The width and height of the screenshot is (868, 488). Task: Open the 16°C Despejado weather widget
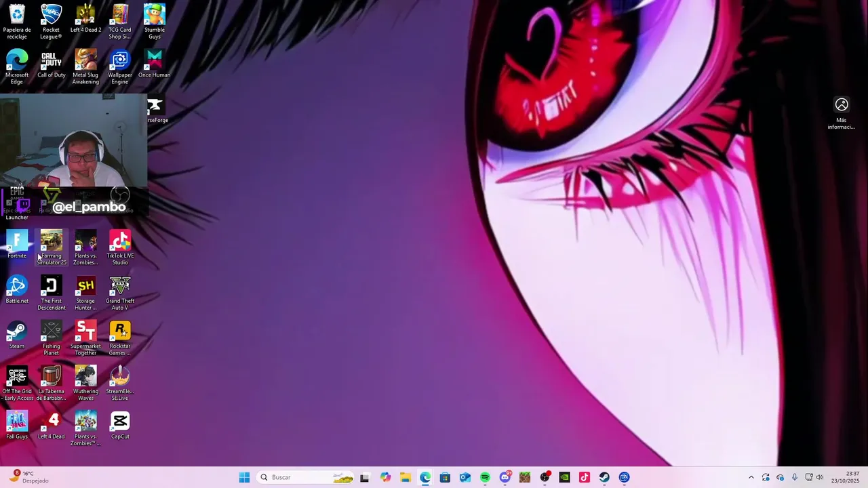click(28, 477)
